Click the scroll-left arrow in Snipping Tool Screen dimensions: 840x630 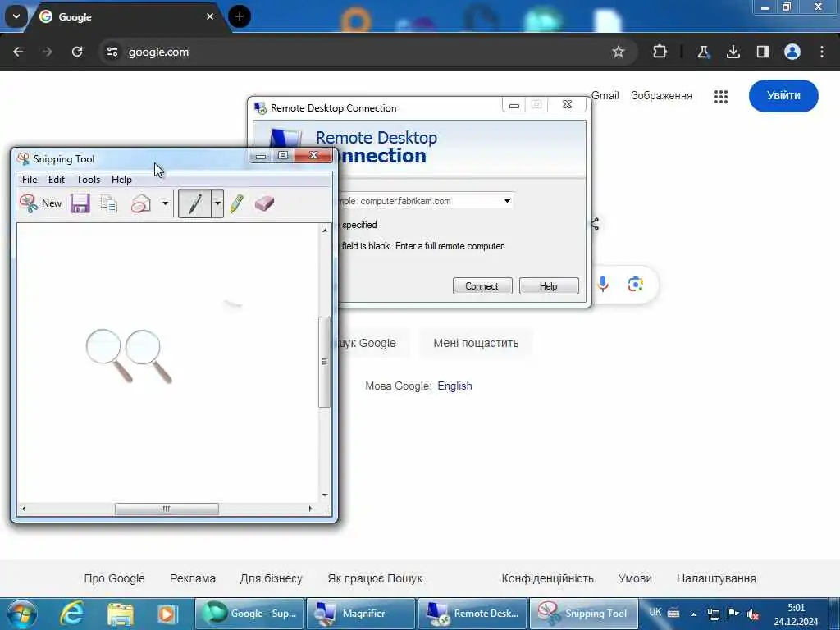coord(23,509)
